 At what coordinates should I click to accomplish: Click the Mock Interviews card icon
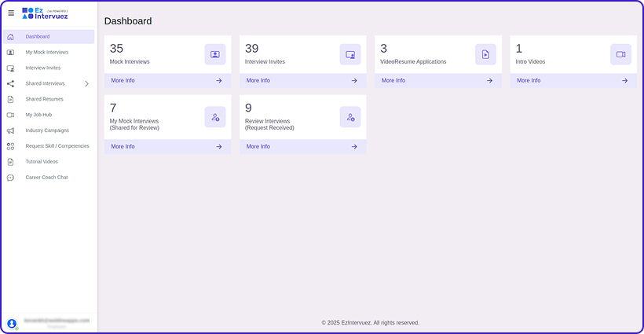click(215, 54)
